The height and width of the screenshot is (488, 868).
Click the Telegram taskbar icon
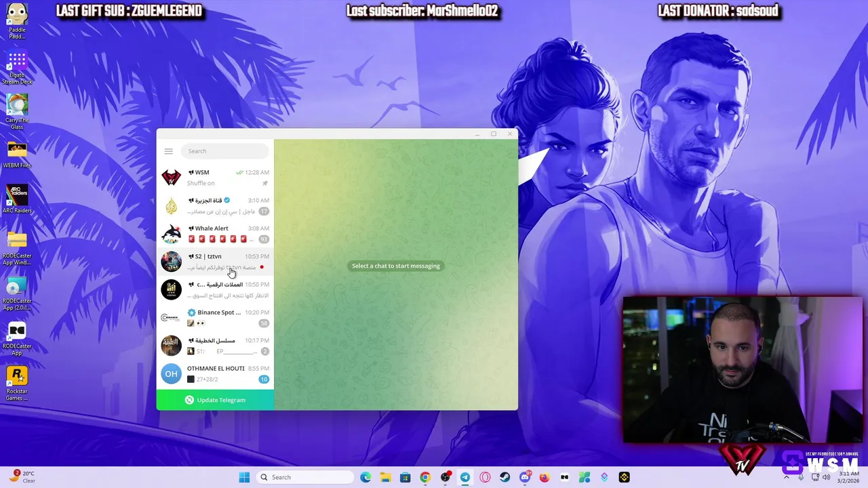pos(465,477)
